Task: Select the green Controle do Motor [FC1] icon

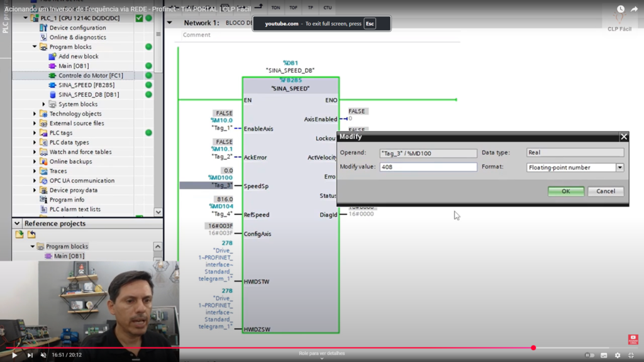Action: click(x=52, y=75)
